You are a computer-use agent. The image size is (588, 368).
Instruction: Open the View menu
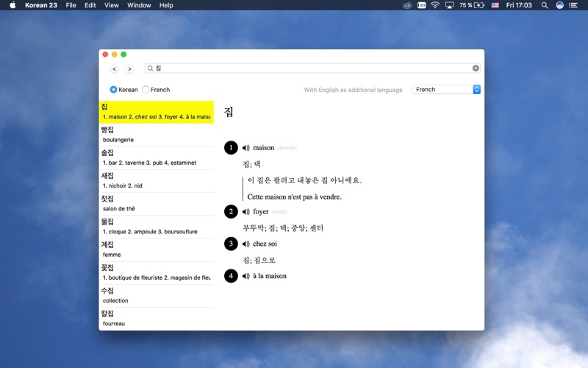(x=112, y=5)
